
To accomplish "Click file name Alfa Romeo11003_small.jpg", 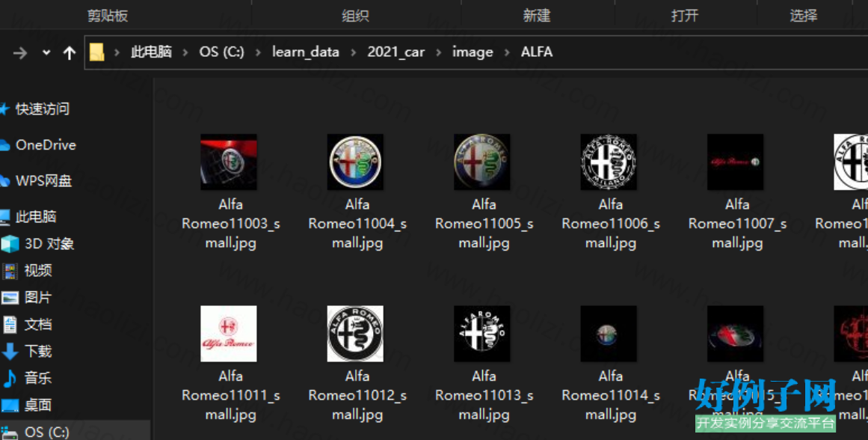I will point(231,224).
